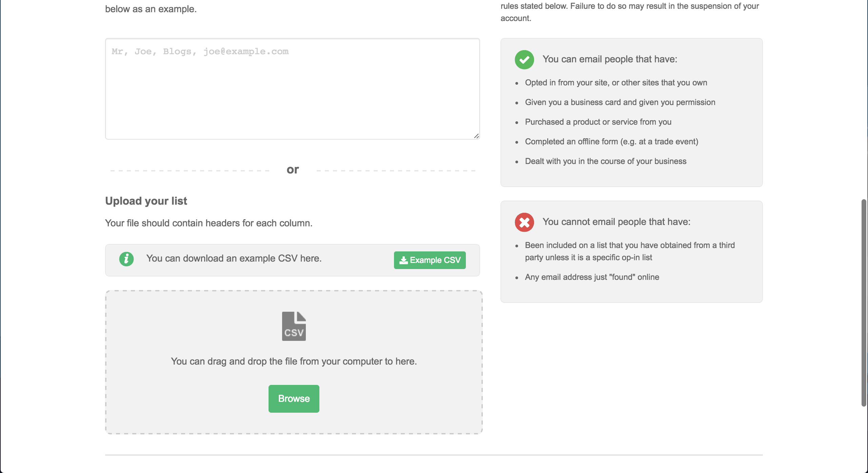868x473 pixels.
Task: Click 'Your file should contain headers' text
Action: click(x=209, y=223)
